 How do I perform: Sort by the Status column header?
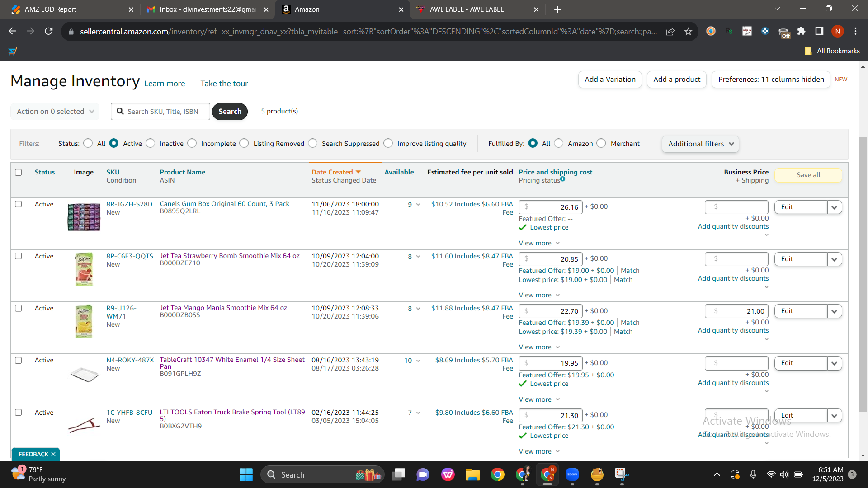click(45, 172)
